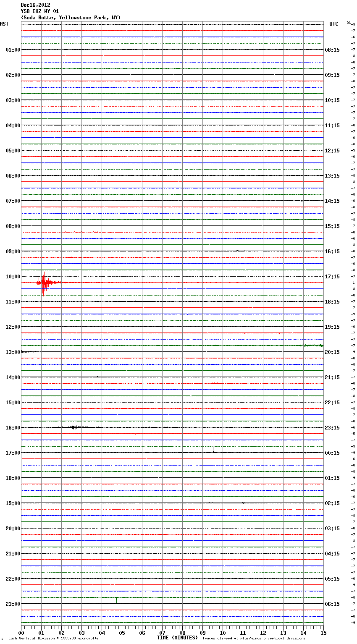
Task: Click the MST timezone header
Action: coord(4,24)
